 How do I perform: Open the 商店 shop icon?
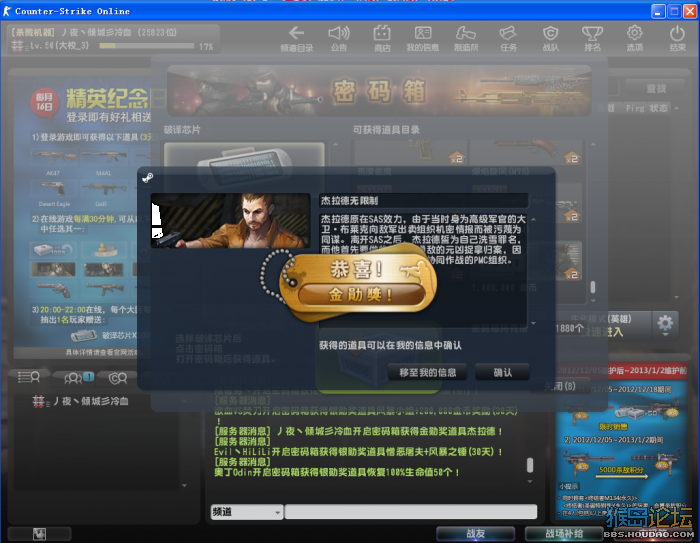coord(382,33)
